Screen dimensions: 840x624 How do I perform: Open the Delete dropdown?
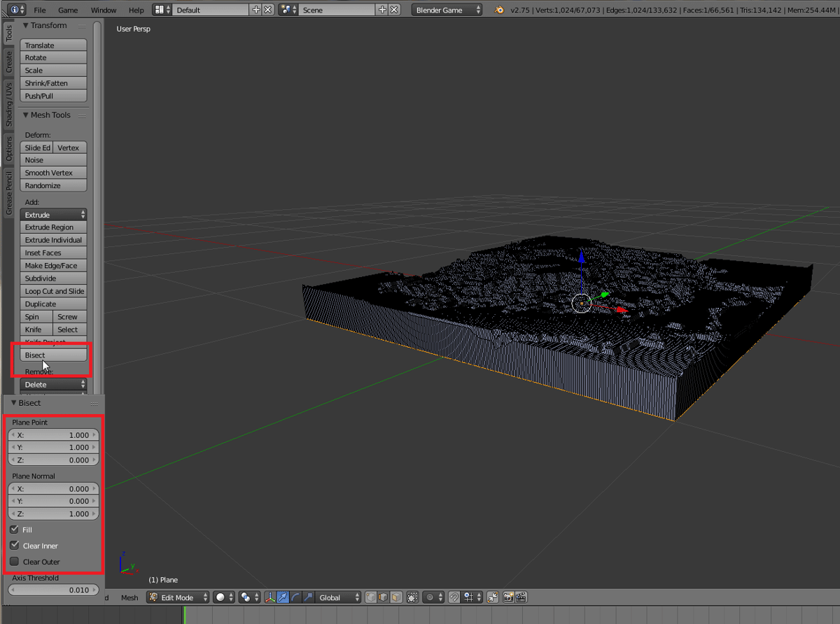[54, 385]
